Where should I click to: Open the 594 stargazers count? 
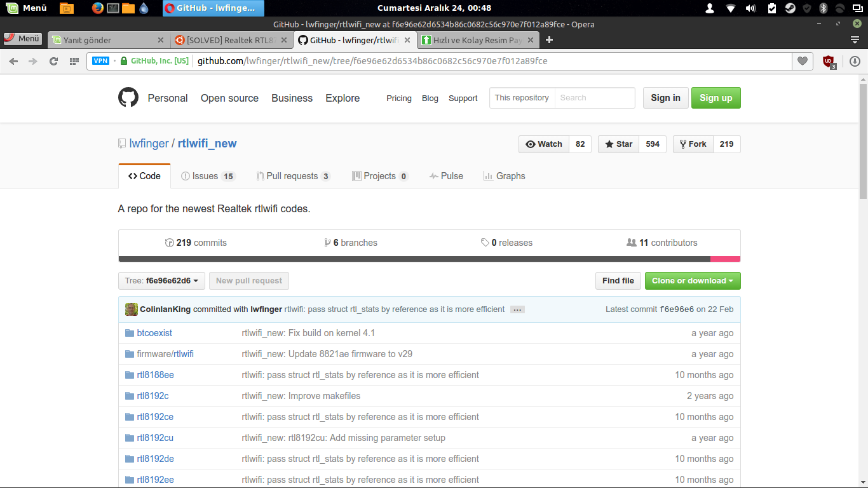tap(653, 144)
